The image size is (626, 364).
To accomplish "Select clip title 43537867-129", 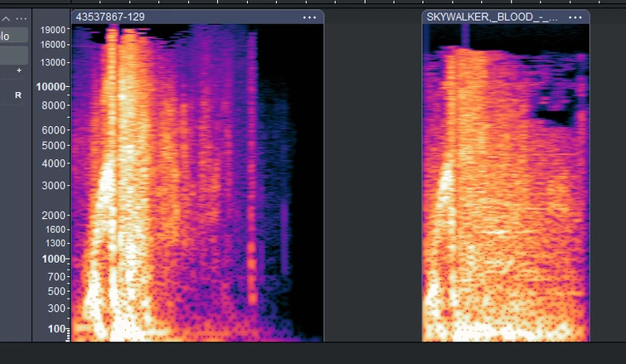I will (x=110, y=17).
